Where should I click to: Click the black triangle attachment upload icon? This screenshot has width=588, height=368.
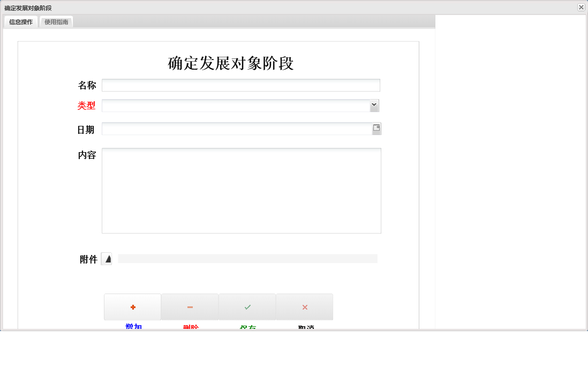click(107, 258)
